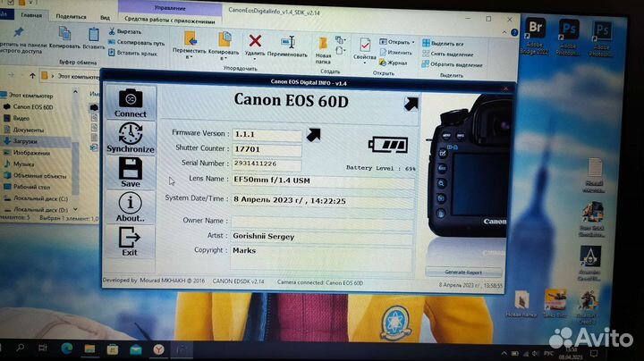Click Изменить in Explorer ribbon
This screenshot has width=644, height=361.
[x=395, y=53]
